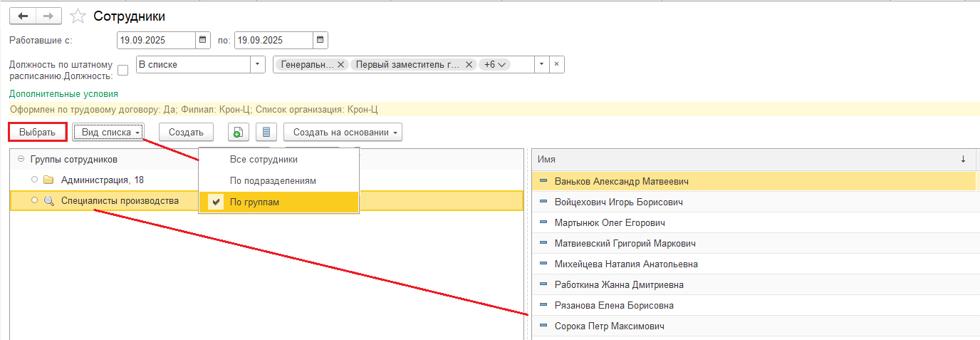
Task: Click the copy-document icon with green plus
Action: (238, 133)
